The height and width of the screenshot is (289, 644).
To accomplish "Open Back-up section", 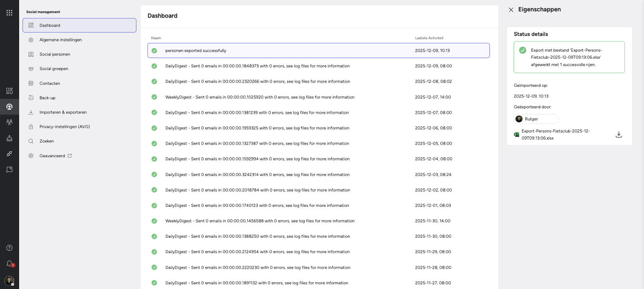I will coord(79,98).
